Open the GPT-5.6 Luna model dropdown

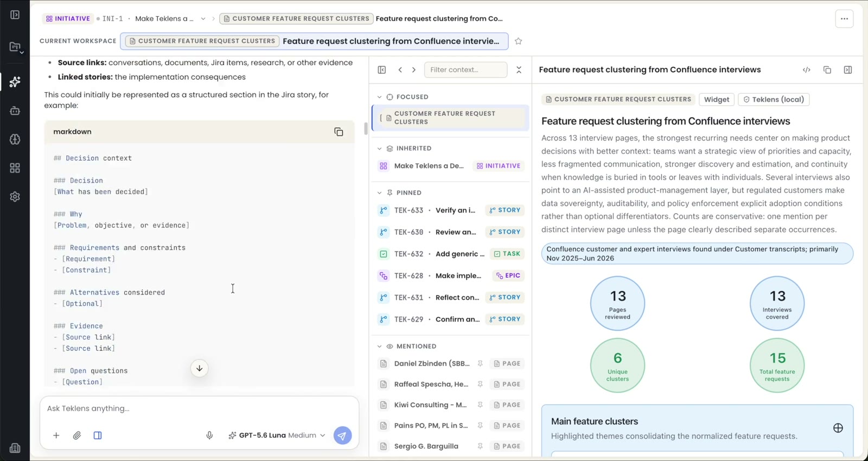pos(277,436)
